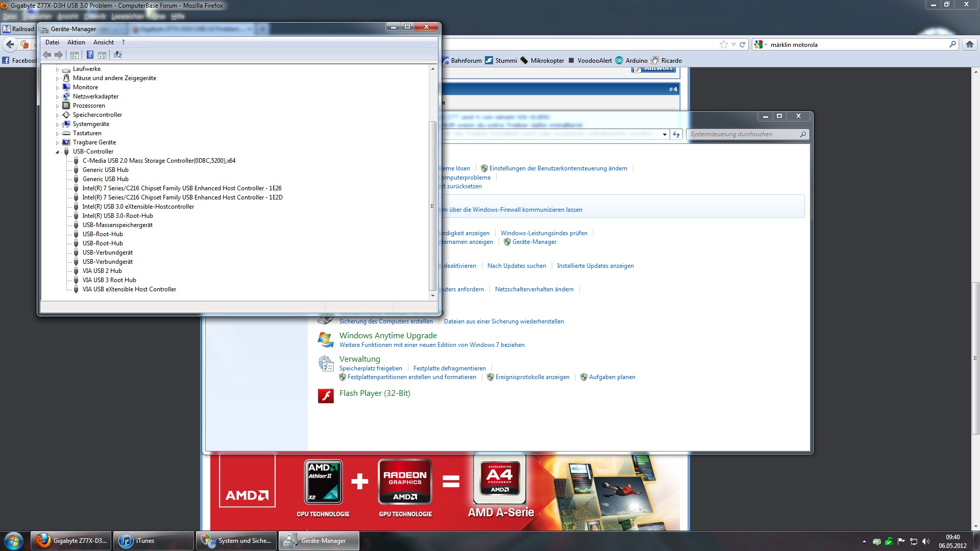
Task: Open iTunes from the taskbar
Action: [153, 541]
